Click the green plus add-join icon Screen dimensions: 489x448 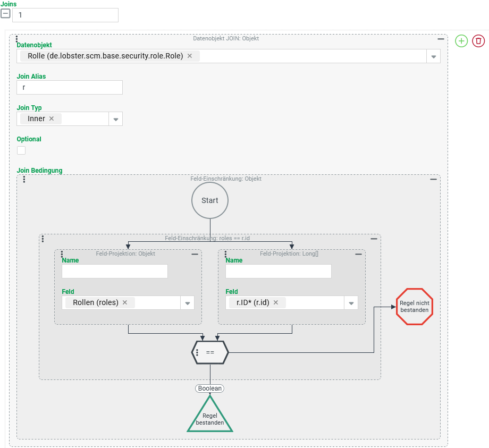[461, 41]
